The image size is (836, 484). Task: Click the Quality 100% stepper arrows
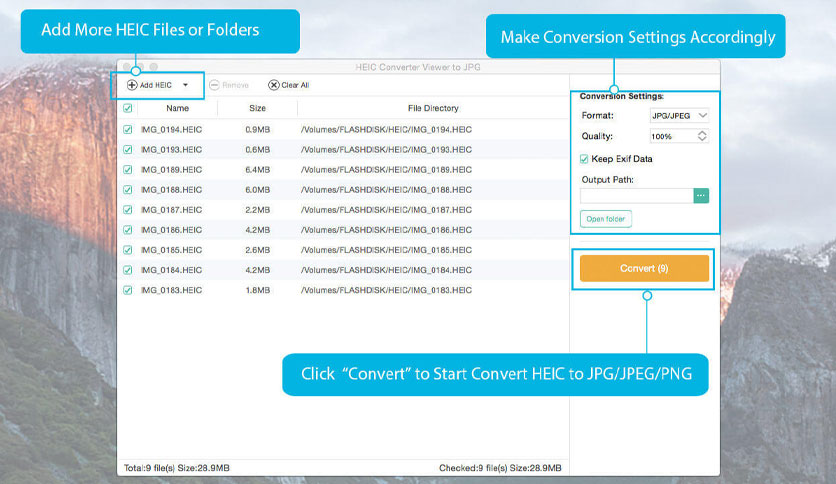[x=702, y=136]
